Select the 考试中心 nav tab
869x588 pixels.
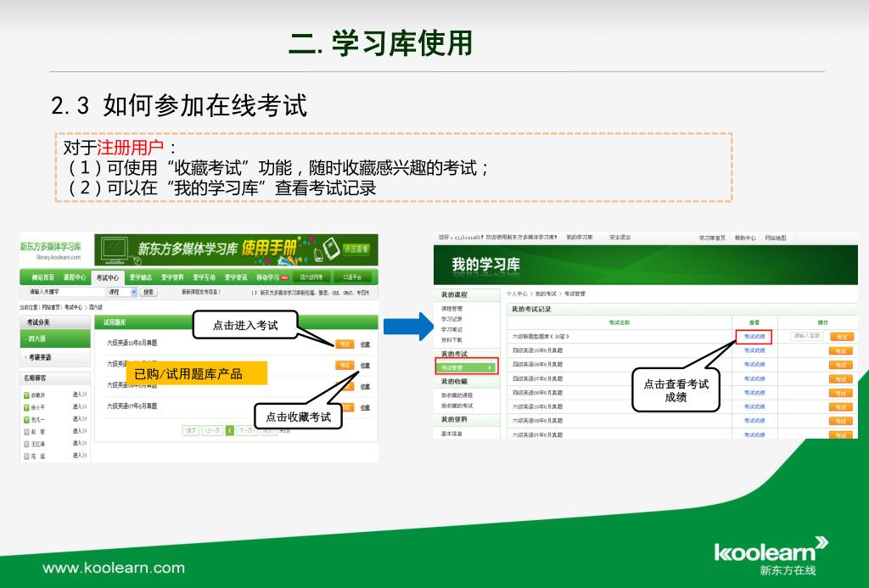108,277
